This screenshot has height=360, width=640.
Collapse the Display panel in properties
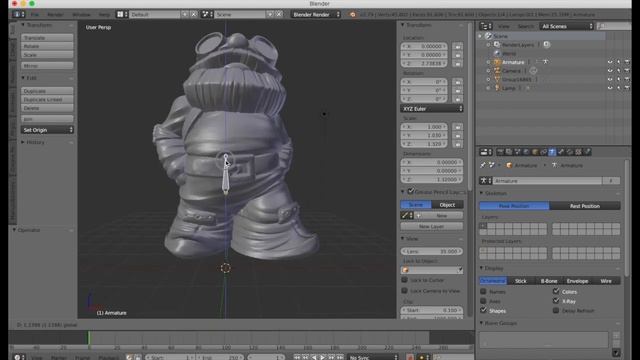click(482, 268)
